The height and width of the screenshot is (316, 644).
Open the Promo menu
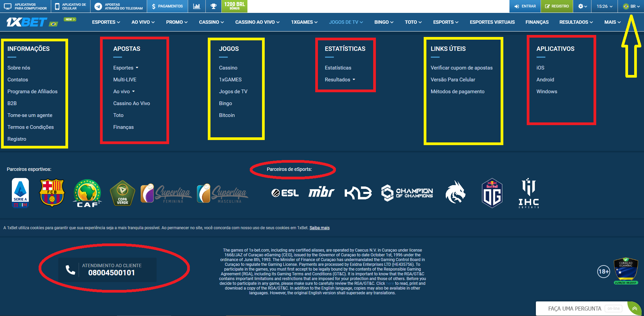pos(177,22)
